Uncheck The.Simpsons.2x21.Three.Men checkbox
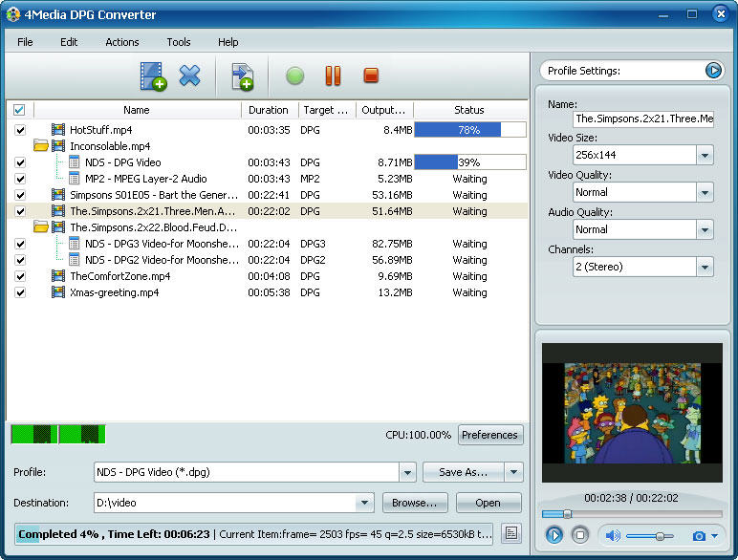738x560 pixels. (x=20, y=211)
